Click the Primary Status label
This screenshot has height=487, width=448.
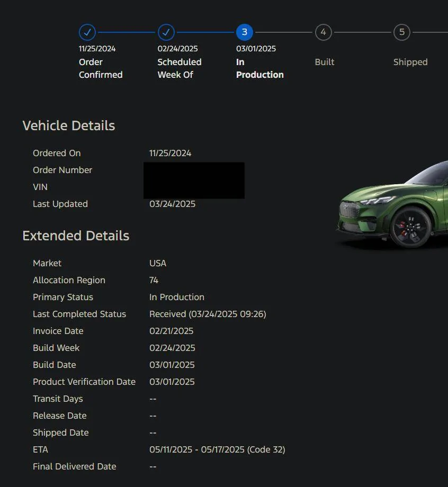coord(63,297)
